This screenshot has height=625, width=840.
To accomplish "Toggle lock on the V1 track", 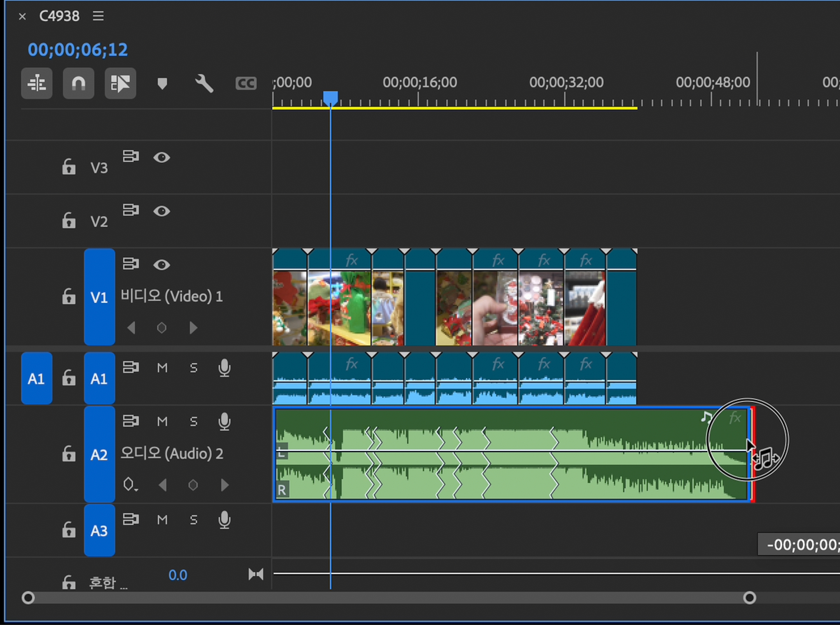I will [x=69, y=297].
